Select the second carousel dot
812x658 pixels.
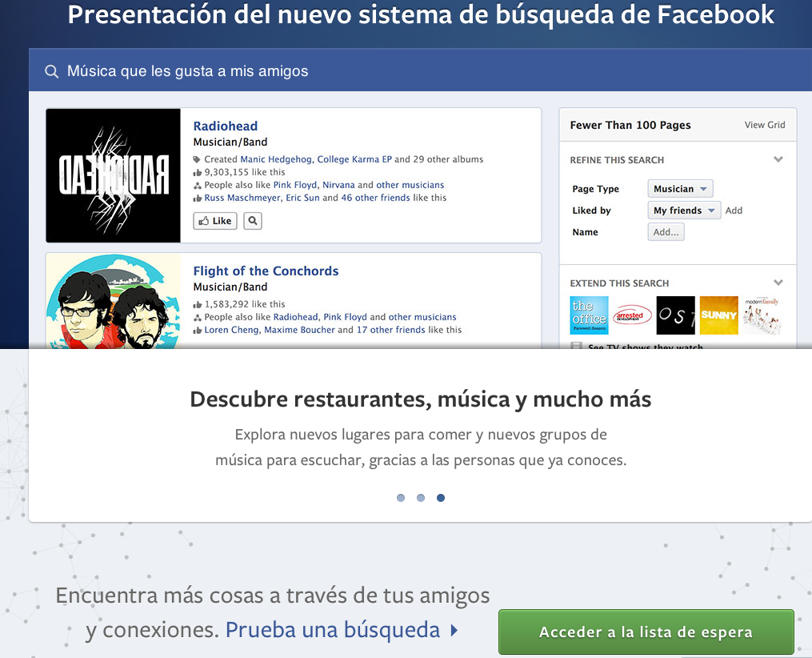point(421,498)
